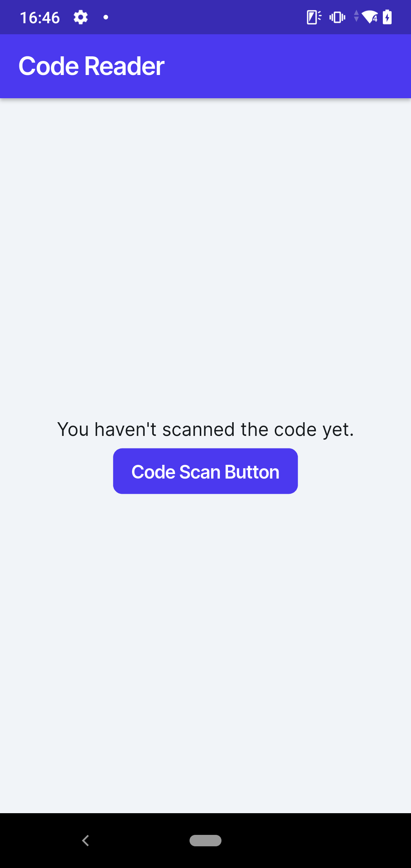The width and height of the screenshot is (411, 868).
Task: Tap blank content area below Code Scan Button
Action: click(205, 647)
